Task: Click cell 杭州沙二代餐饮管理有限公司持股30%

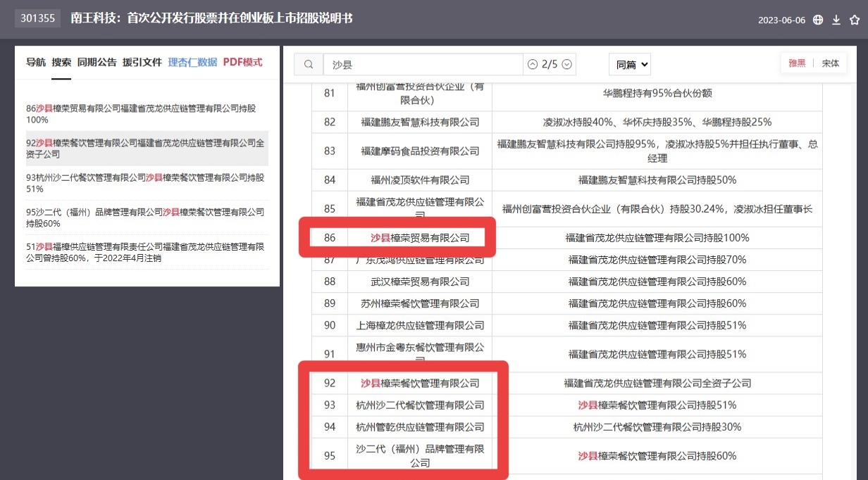Action: tap(657, 427)
